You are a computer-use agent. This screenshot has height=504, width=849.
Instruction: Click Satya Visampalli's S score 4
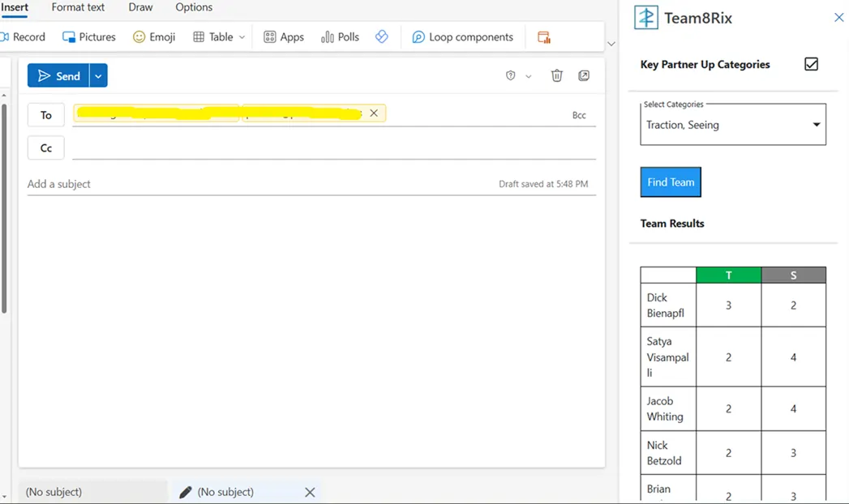pyautogui.click(x=793, y=357)
